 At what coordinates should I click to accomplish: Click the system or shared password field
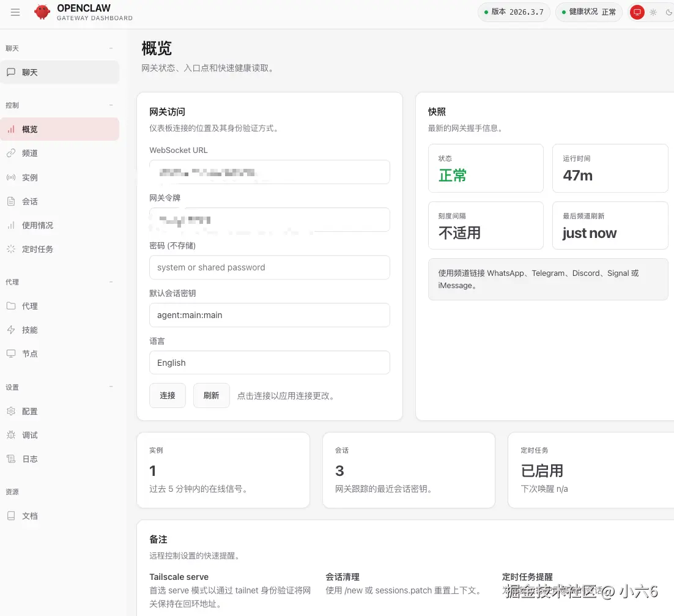pos(270,267)
